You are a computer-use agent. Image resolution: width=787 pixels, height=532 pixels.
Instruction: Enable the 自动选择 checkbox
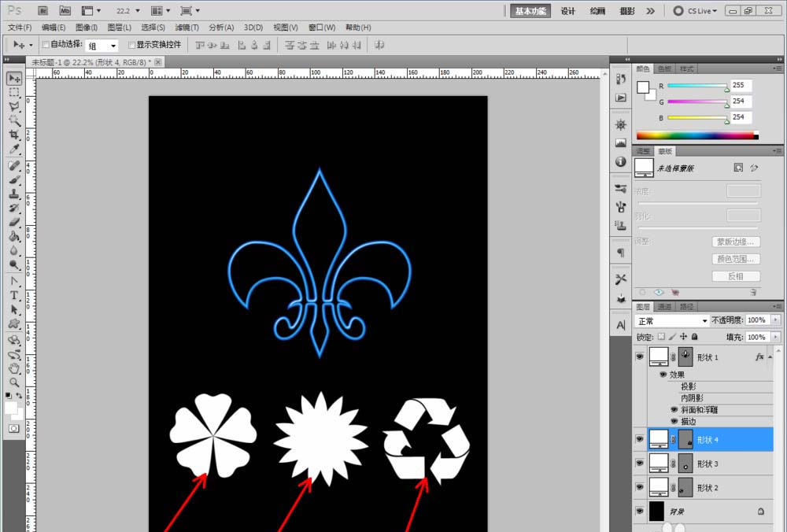click(x=46, y=46)
